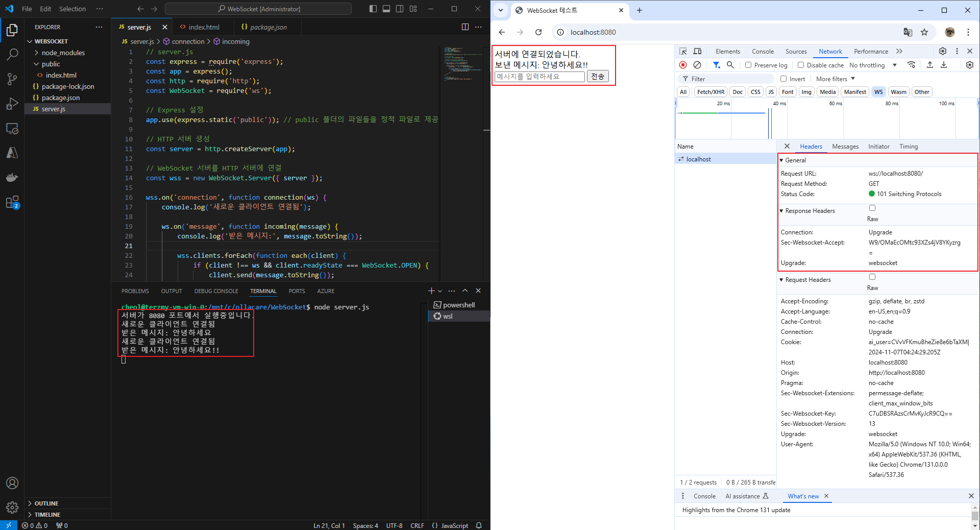Collapse the Response Headers section
The width and height of the screenshot is (980, 530).
pos(781,211)
